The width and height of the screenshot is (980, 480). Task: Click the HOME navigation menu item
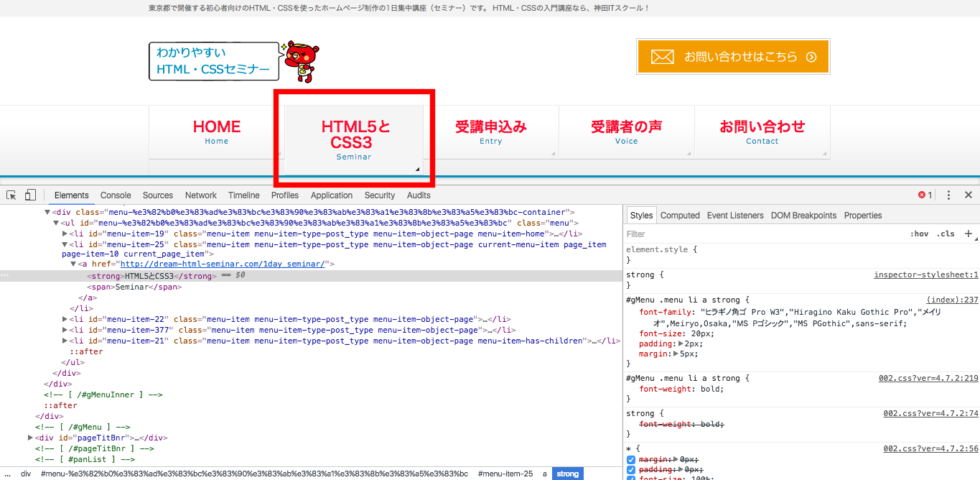pos(216,132)
